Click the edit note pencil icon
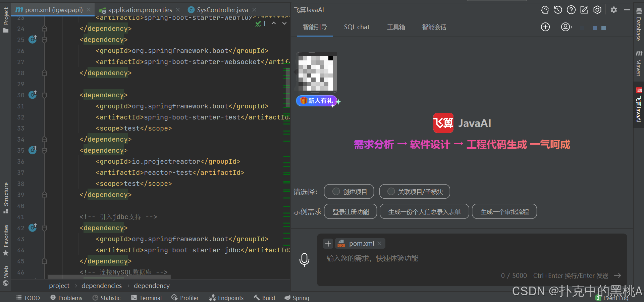 click(x=584, y=10)
